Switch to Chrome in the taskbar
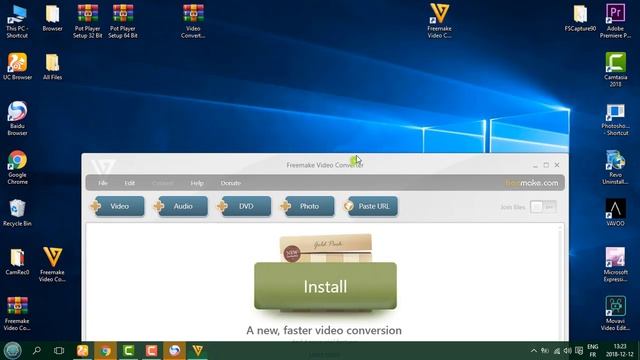 tap(105, 350)
